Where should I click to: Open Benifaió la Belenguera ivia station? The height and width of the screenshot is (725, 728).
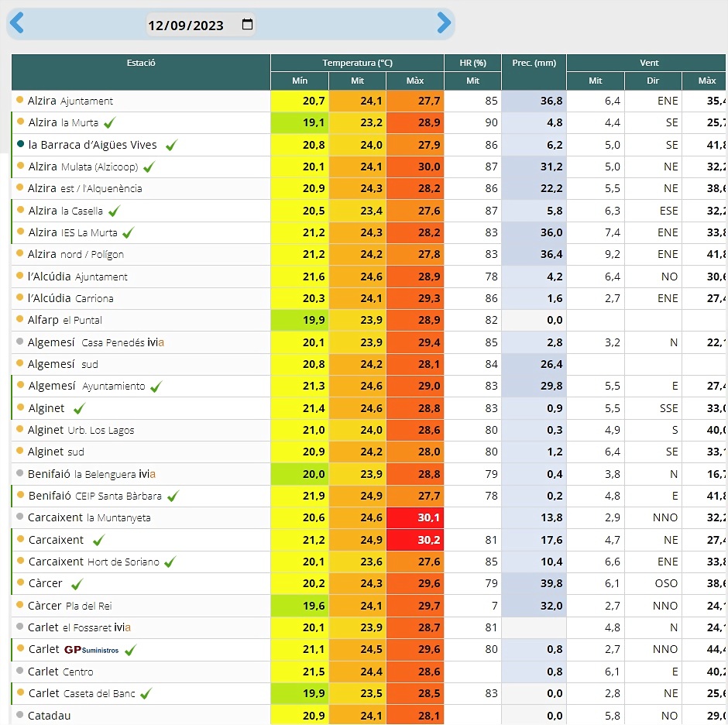coord(91,474)
